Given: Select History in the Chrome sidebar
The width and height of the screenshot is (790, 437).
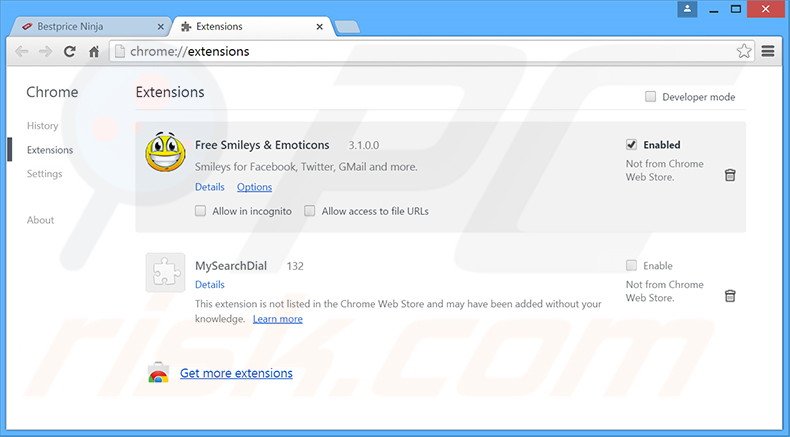Looking at the screenshot, I should [42, 126].
